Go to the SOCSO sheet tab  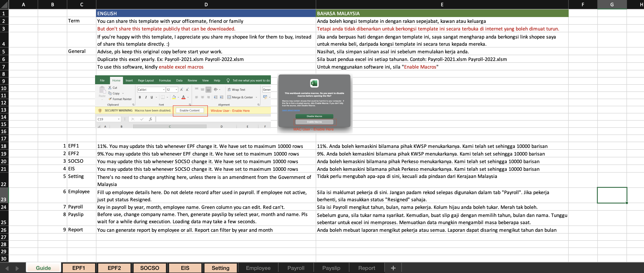click(x=150, y=268)
